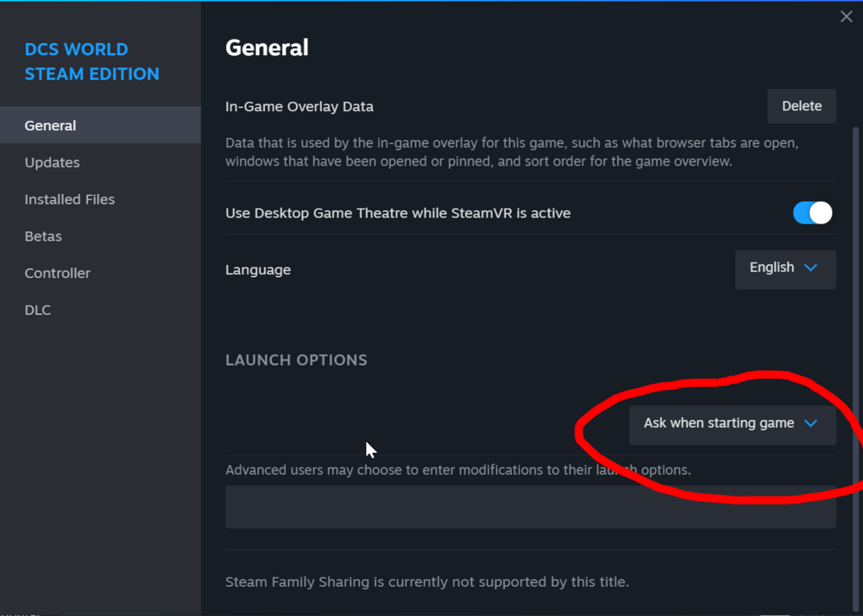Select the General sidebar tab
863x616 pixels.
(x=50, y=126)
